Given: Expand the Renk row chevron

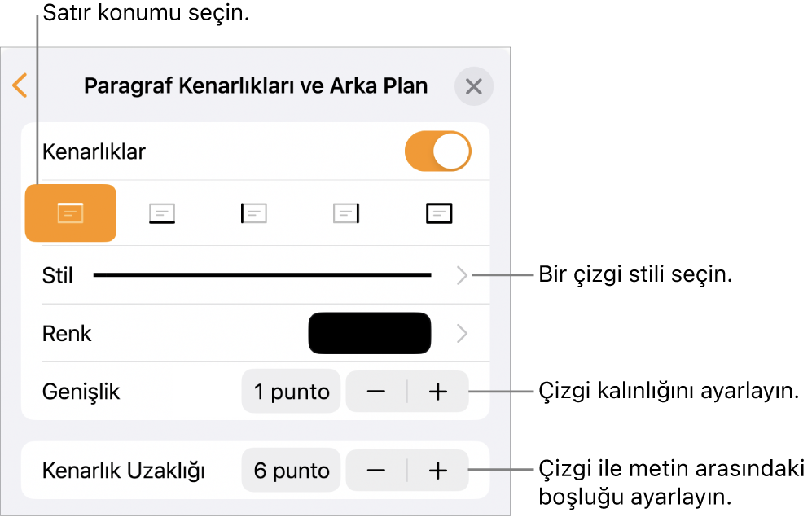Looking at the screenshot, I should (462, 333).
